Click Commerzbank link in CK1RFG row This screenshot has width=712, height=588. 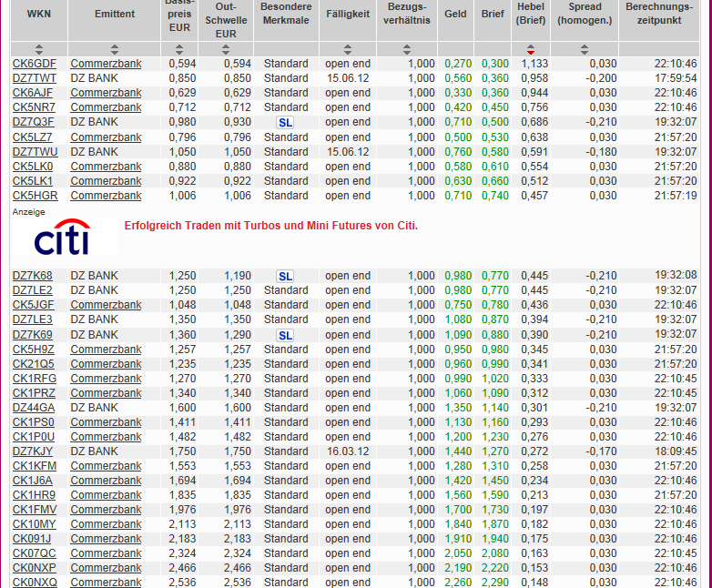point(106,379)
